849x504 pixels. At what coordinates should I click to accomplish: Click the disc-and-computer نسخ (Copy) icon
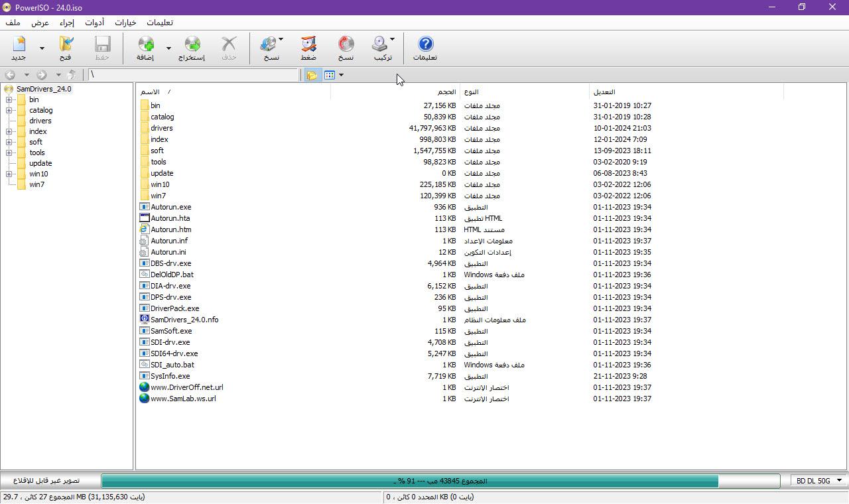pyautogui.click(x=268, y=44)
